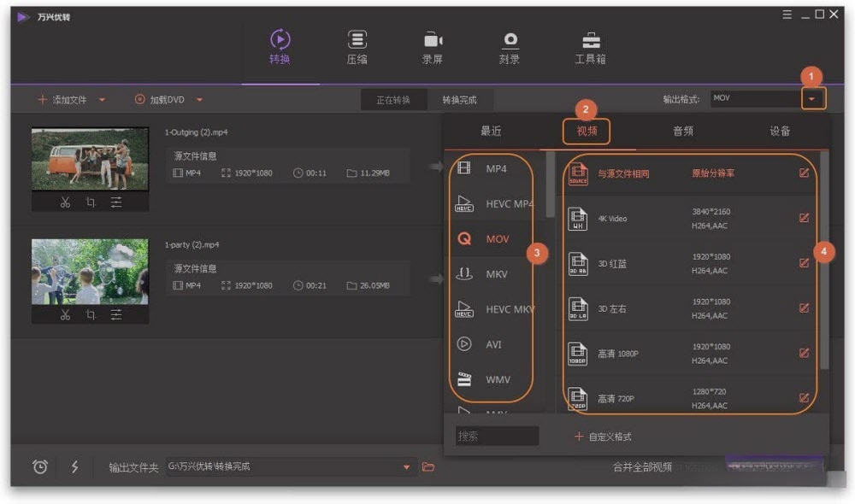Open the 录屏 screen record icon

pos(433,40)
